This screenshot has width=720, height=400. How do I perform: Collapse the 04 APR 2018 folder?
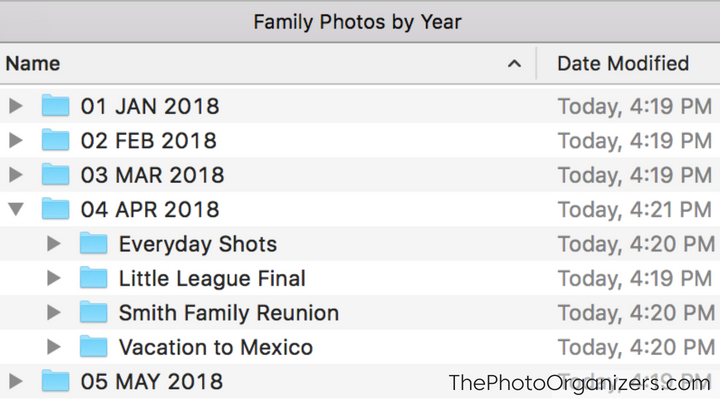click(16, 209)
